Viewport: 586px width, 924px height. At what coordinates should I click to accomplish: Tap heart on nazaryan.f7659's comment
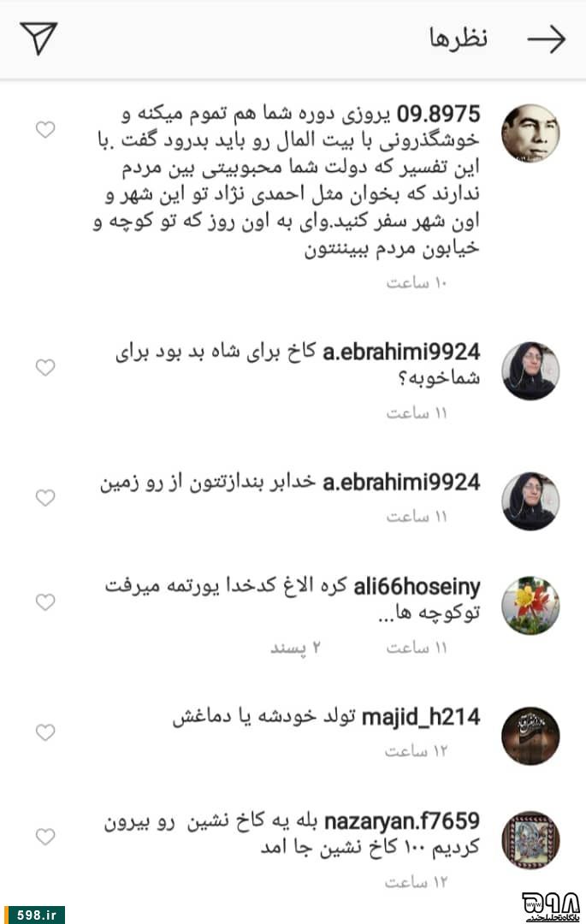click(x=45, y=836)
